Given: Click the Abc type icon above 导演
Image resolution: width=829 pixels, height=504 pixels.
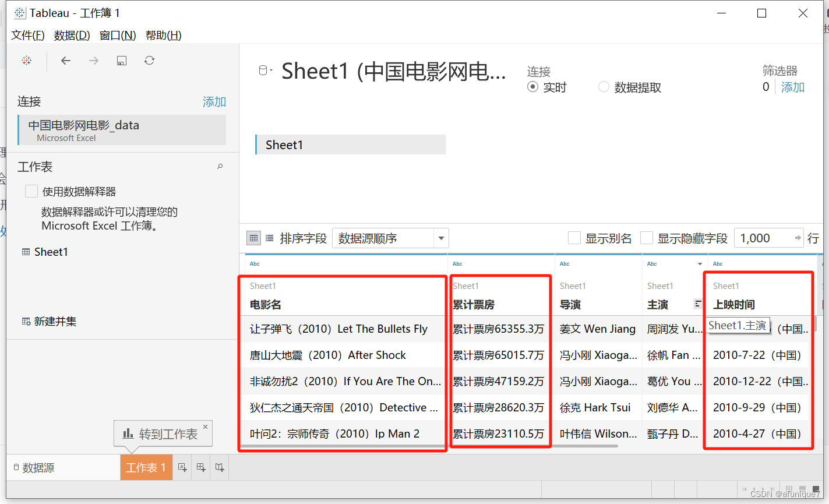Looking at the screenshot, I should (x=565, y=264).
